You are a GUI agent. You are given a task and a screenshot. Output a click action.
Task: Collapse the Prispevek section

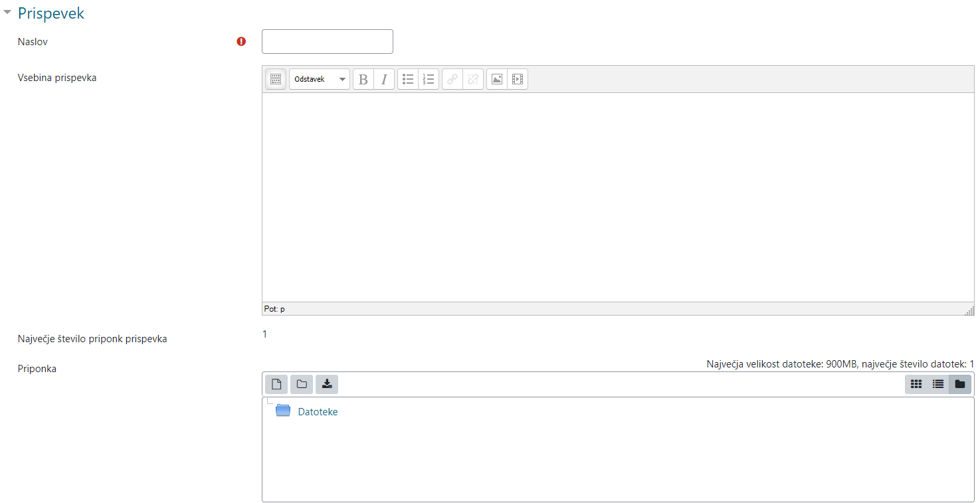7,13
